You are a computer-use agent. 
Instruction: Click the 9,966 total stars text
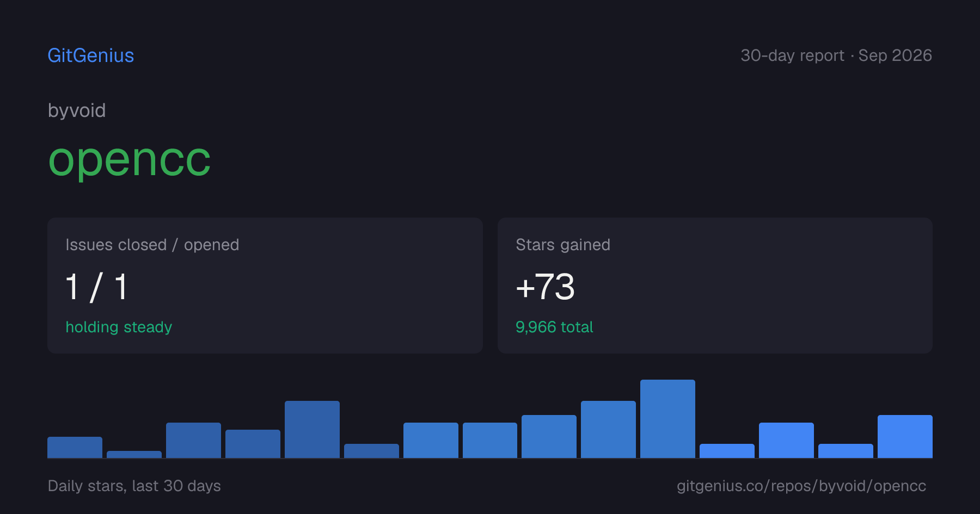[554, 327]
